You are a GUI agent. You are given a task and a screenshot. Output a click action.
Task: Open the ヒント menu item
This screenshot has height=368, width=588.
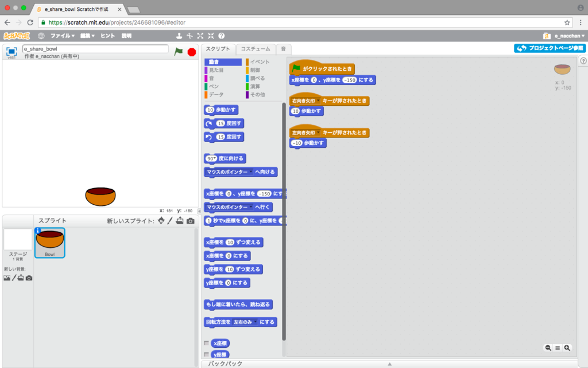click(107, 36)
